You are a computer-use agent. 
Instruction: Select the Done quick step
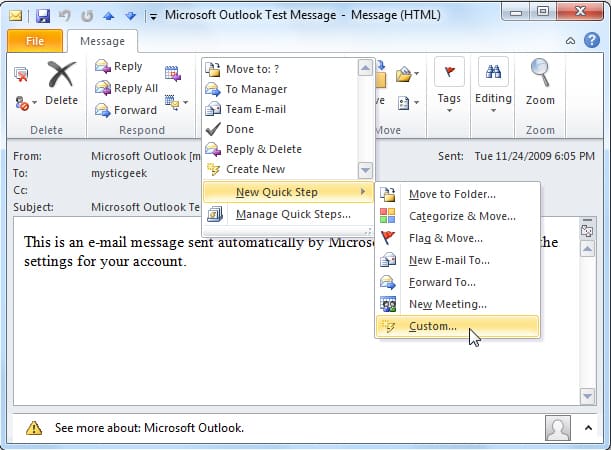(281, 129)
